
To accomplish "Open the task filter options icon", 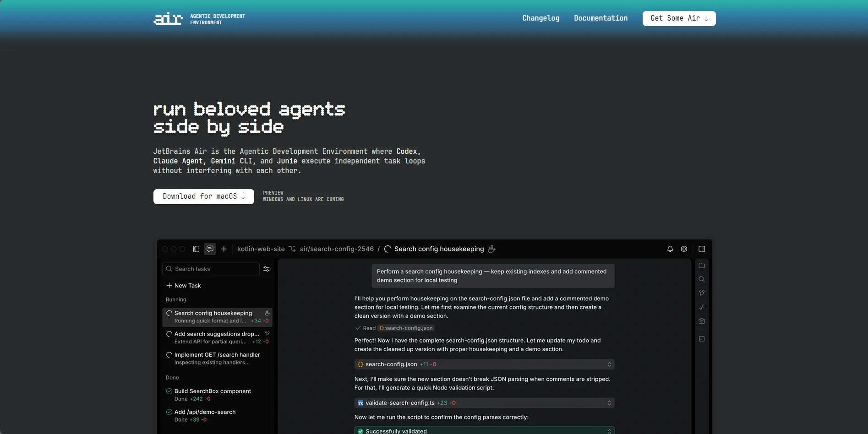I will [x=267, y=269].
